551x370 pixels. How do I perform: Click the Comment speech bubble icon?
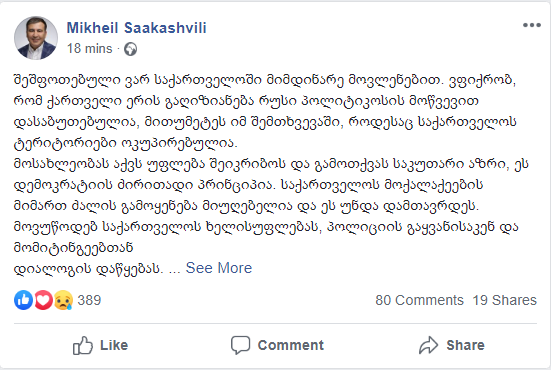pyautogui.click(x=240, y=345)
